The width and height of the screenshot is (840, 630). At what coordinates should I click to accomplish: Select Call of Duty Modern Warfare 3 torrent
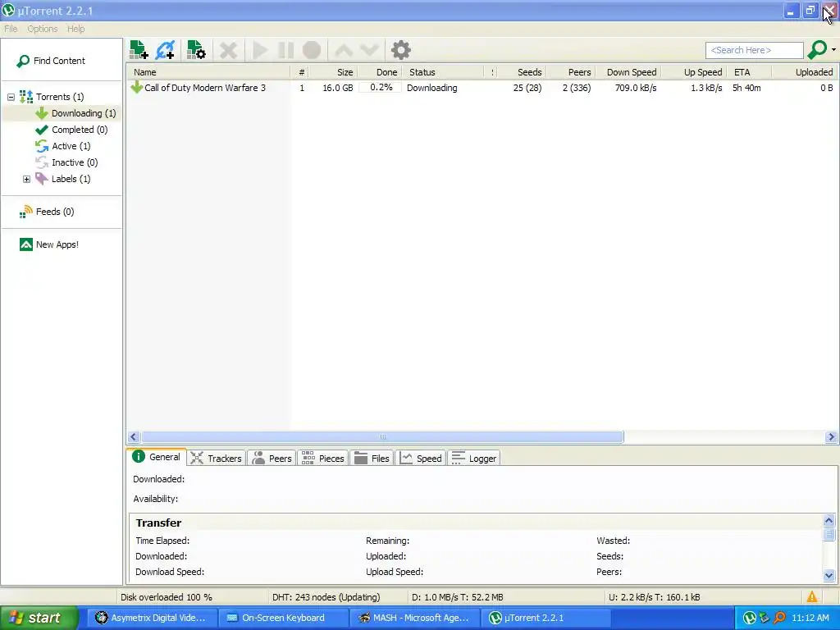coord(205,88)
